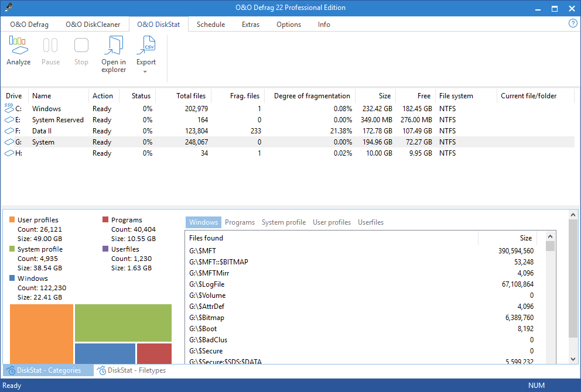Click the O&O Defrag app icon in title bar
Screen dimensions: 581x392
(x=9, y=8)
